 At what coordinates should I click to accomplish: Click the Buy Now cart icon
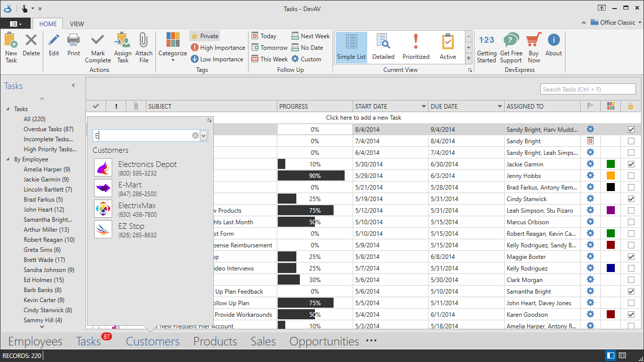534,40
